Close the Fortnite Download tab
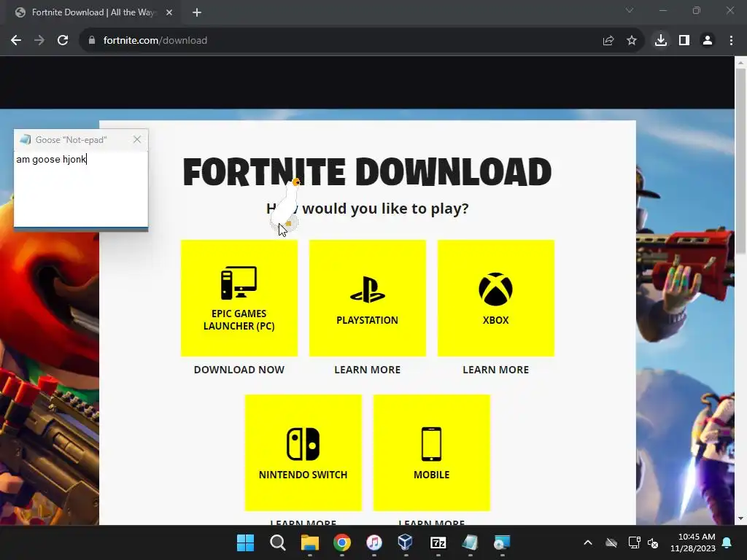747x560 pixels. click(169, 12)
